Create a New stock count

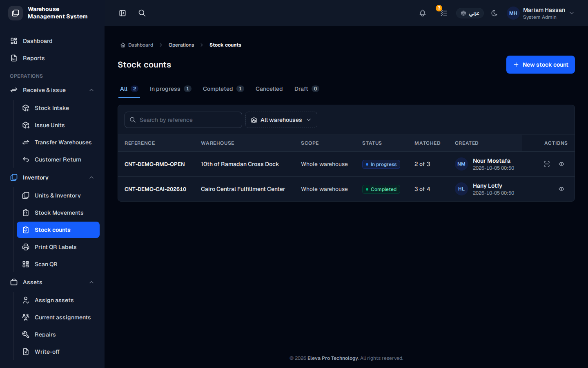click(x=541, y=65)
